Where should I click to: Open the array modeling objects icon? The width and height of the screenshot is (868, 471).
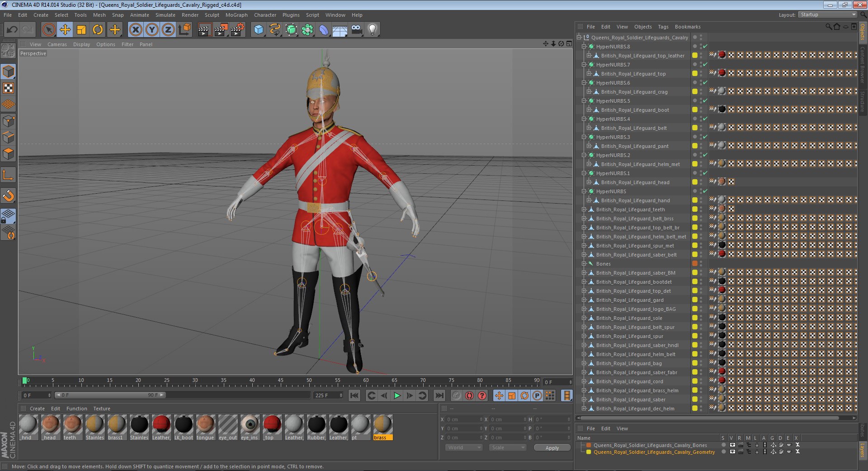coord(307,30)
